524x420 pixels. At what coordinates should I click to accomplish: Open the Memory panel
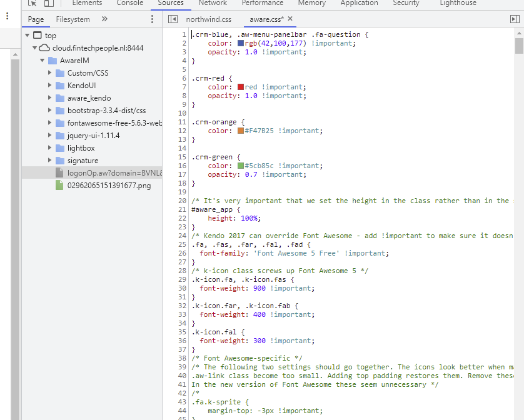pos(312,3)
